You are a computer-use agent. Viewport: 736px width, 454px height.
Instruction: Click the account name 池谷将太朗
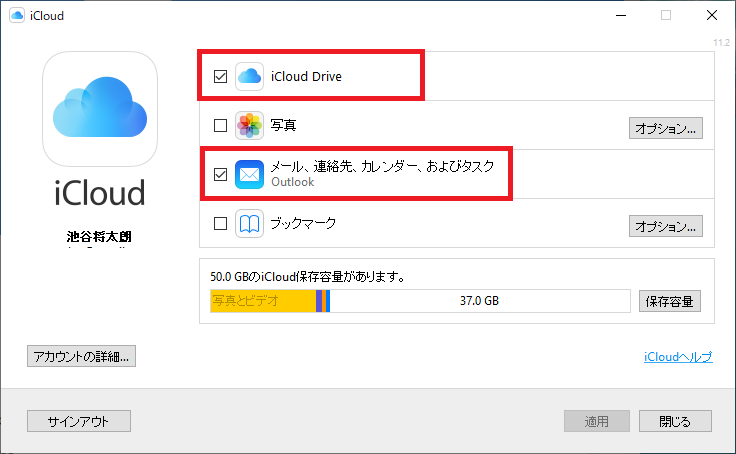[99, 236]
